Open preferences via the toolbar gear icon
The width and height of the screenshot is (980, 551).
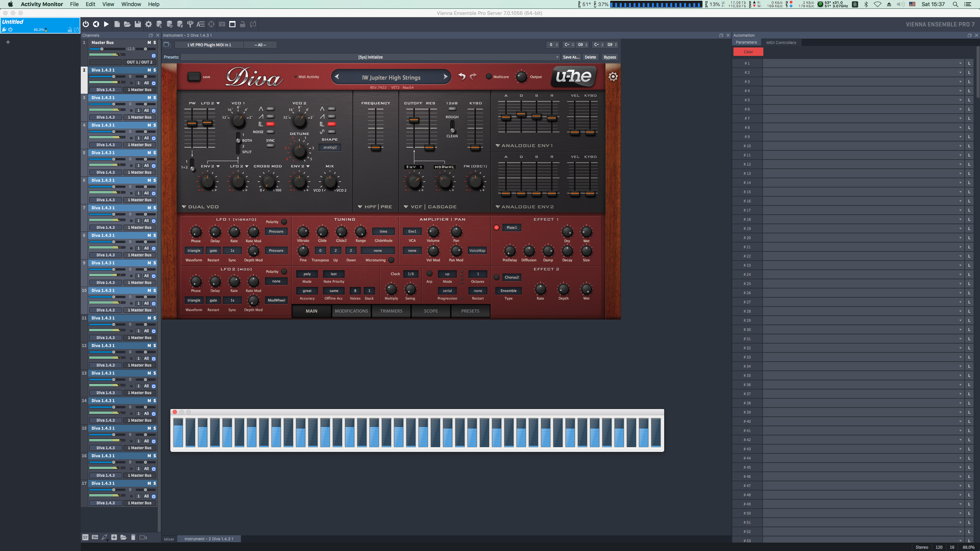149,24
